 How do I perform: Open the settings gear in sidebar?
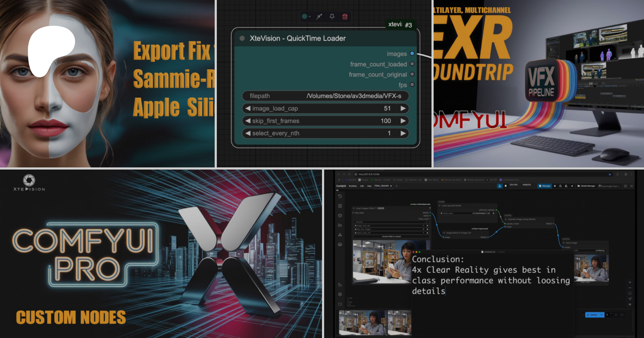pos(340,294)
